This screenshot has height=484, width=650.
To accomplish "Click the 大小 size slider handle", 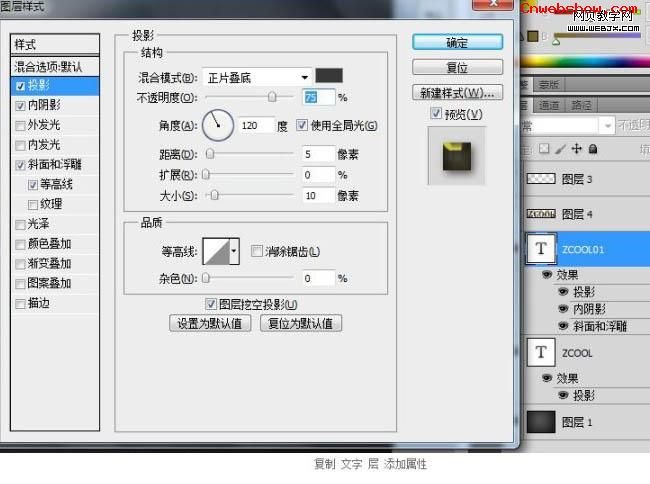I will tap(214, 195).
